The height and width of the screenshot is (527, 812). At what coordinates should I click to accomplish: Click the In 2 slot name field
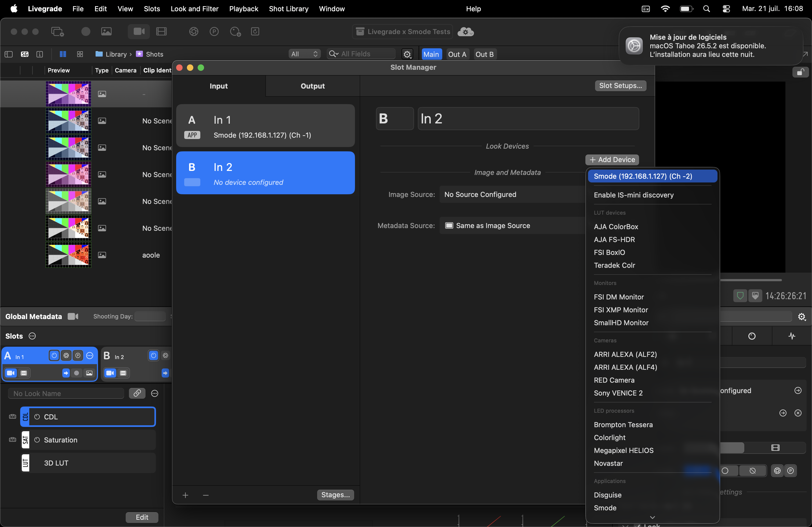(528, 119)
